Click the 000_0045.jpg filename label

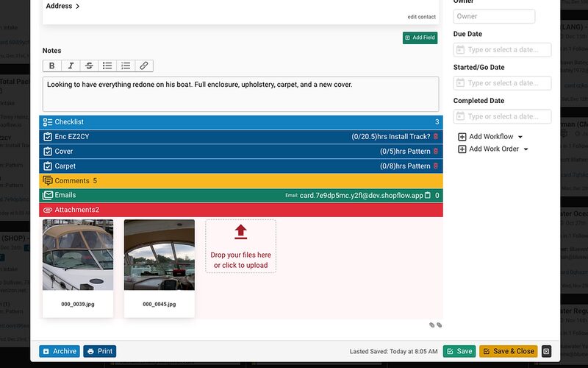tap(159, 304)
